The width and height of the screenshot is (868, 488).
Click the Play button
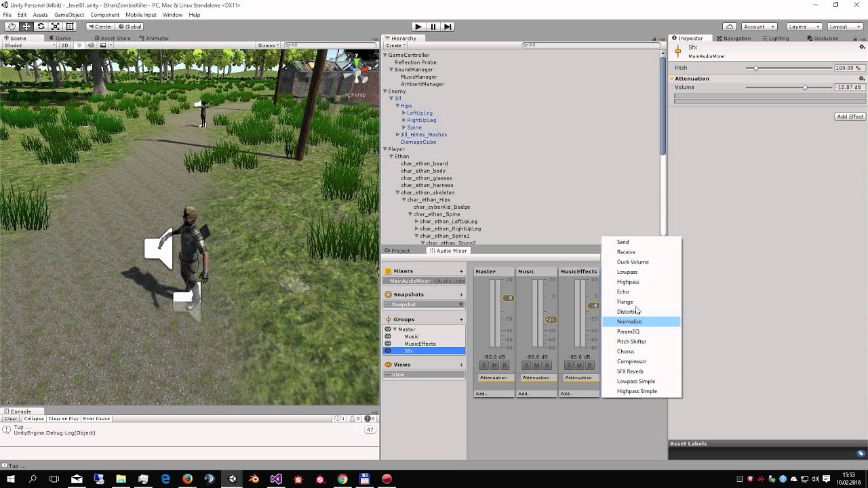(418, 26)
